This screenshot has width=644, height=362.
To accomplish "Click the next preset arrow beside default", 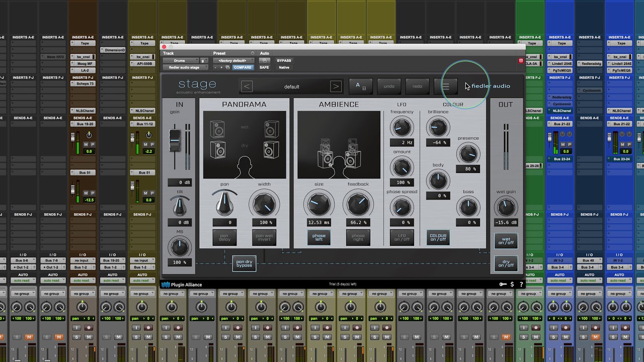I will (x=336, y=86).
